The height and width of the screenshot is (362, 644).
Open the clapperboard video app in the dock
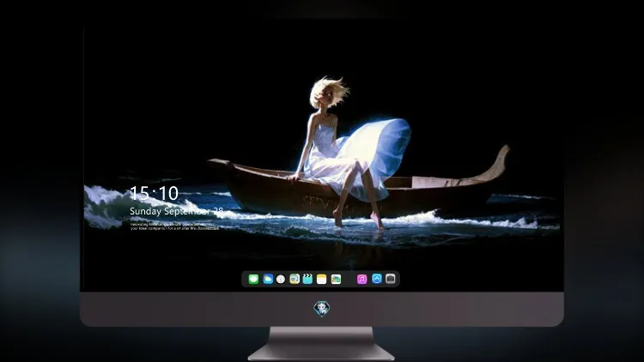pos(307,279)
